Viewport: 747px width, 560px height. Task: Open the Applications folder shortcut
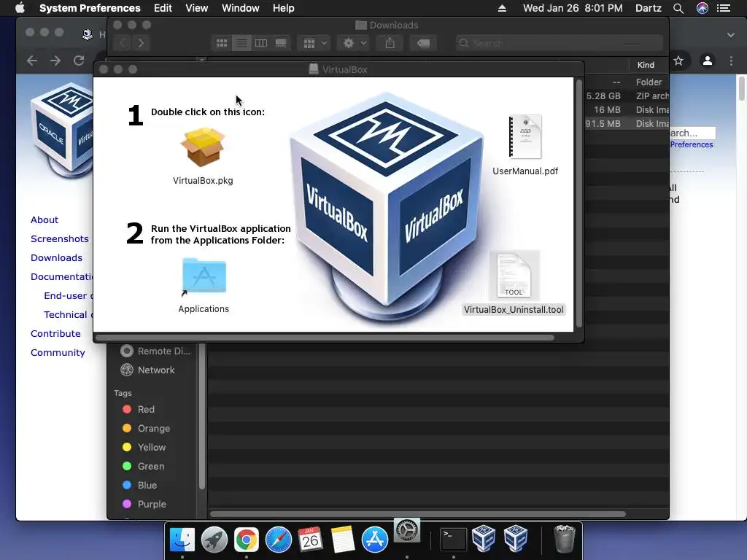[204, 276]
